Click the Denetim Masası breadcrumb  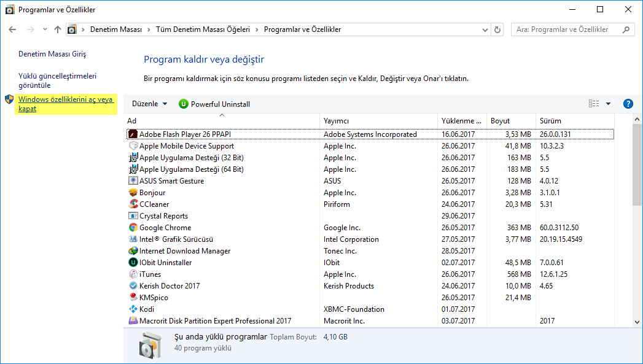coord(116,29)
